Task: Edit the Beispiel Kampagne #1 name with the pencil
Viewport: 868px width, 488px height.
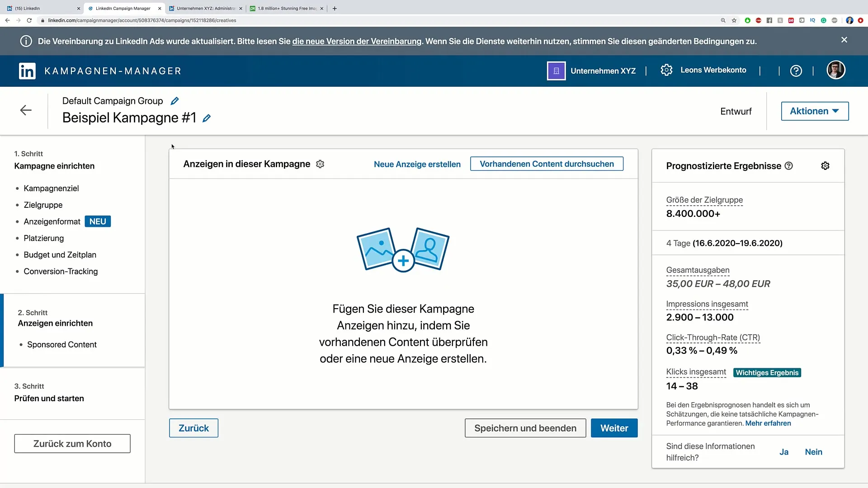Action: (x=207, y=118)
